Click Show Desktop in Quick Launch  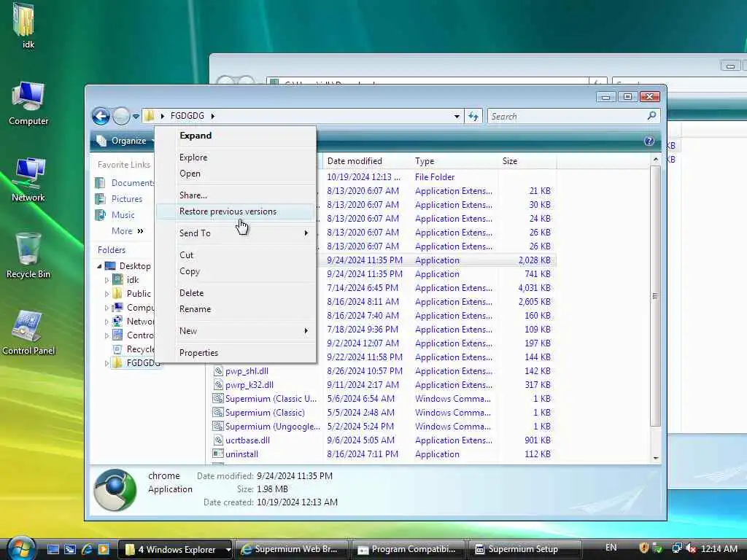pyautogui.click(x=53, y=549)
